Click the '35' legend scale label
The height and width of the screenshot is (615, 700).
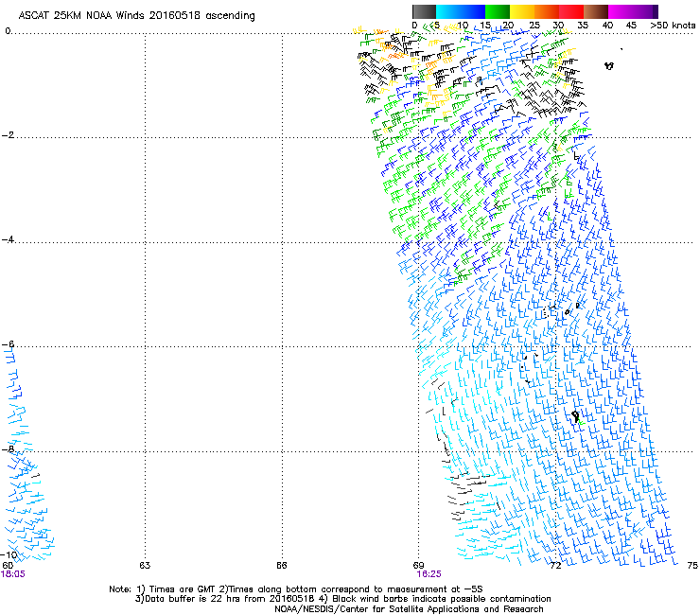click(x=583, y=26)
